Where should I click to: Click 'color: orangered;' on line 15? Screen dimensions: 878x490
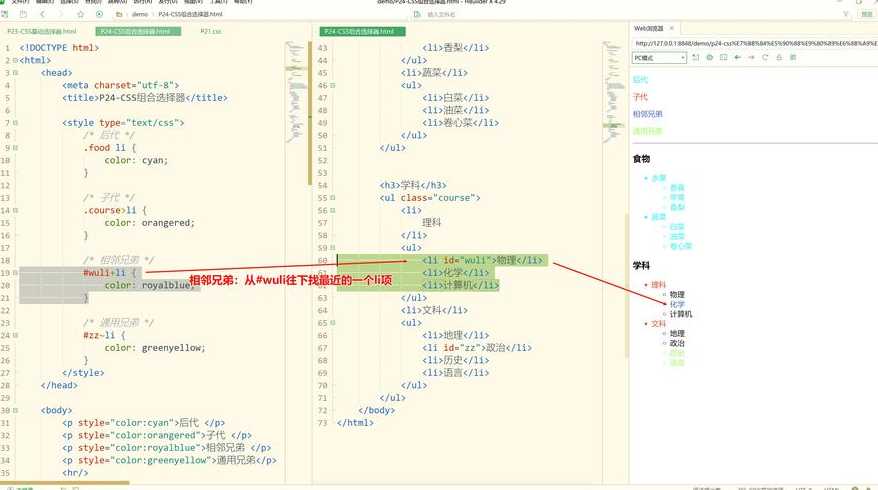pos(150,223)
